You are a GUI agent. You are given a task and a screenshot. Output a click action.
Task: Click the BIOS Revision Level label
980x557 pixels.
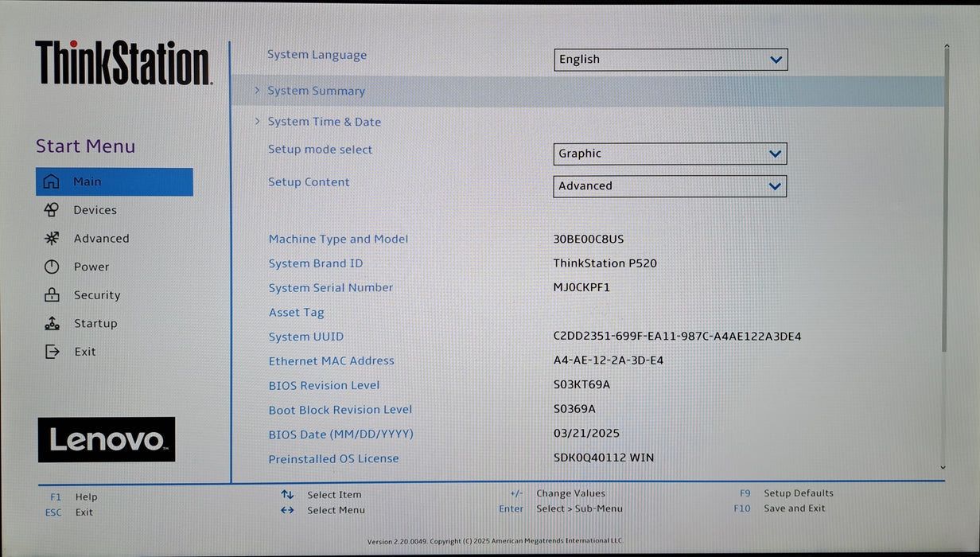tap(324, 385)
